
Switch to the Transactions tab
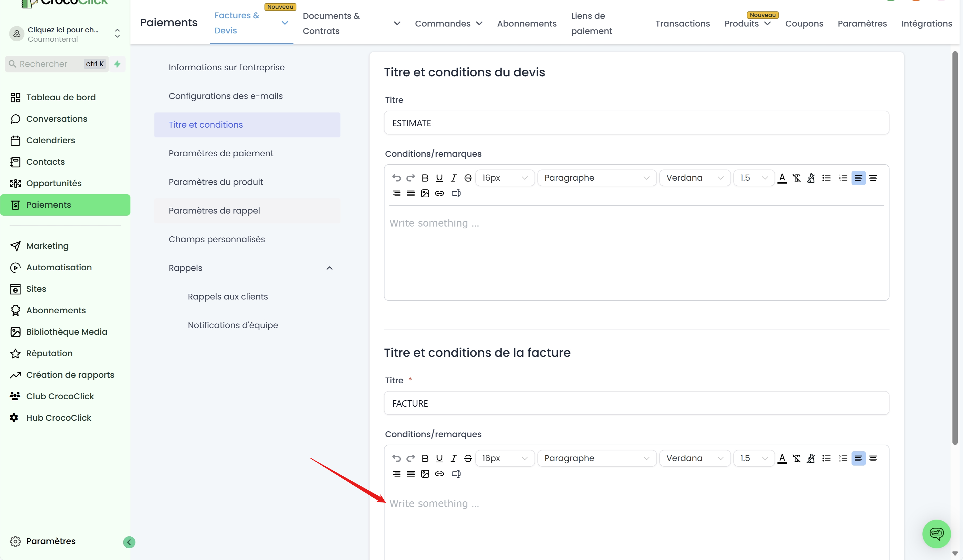point(683,23)
